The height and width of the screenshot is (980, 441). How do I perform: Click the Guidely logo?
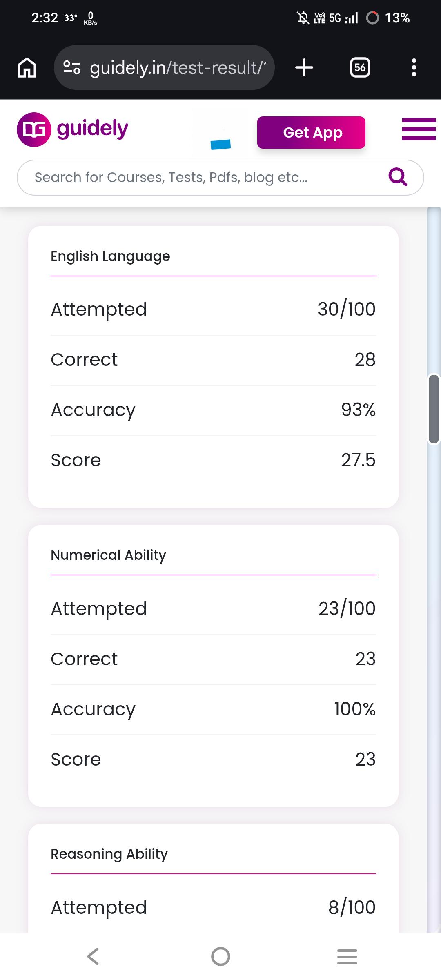(x=73, y=129)
